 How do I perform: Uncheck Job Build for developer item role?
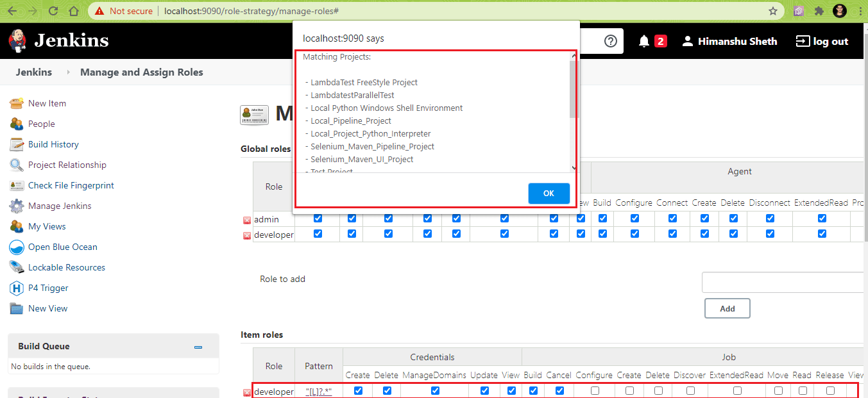tap(533, 390)
